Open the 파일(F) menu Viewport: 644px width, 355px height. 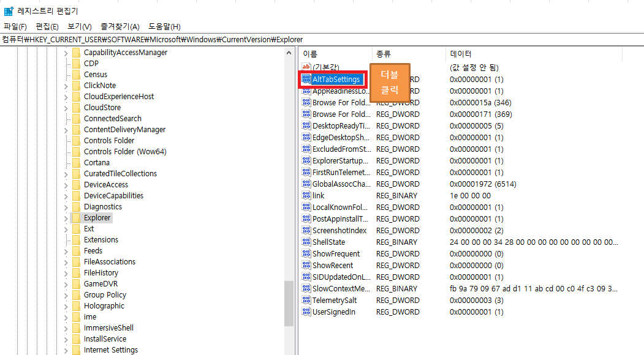pyautogui.click(x=15, y=27)
